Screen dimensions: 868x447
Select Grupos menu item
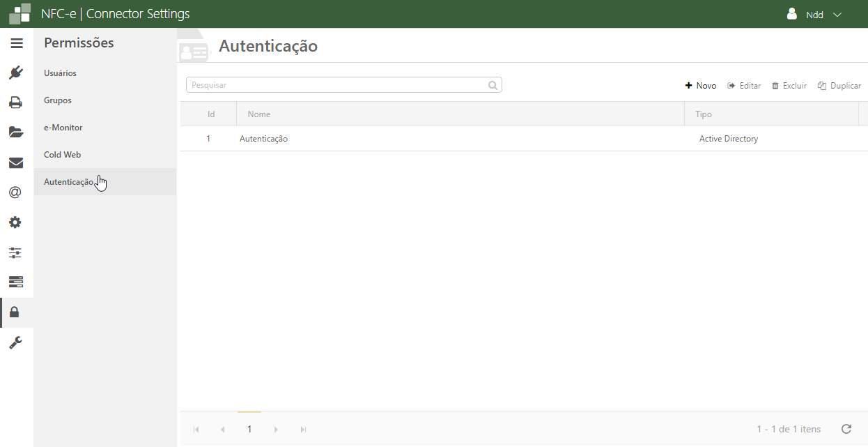click(x=58, y=100)
